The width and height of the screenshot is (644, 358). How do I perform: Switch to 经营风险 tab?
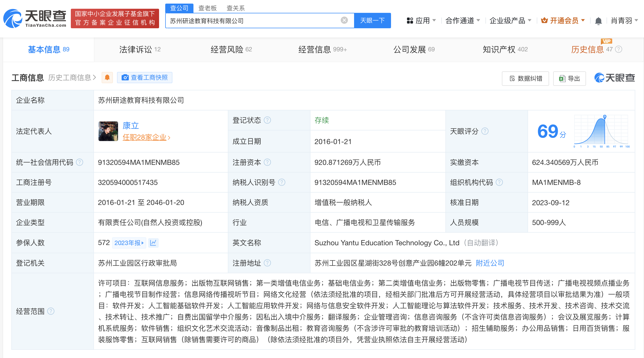[x=231, y=49]
